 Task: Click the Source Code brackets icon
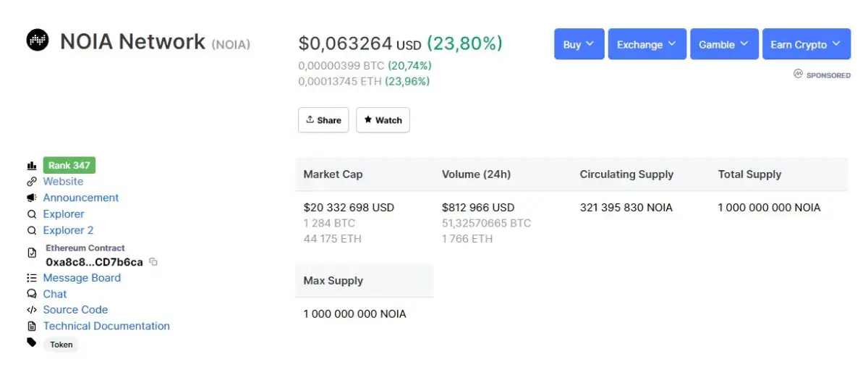[32, 310]
